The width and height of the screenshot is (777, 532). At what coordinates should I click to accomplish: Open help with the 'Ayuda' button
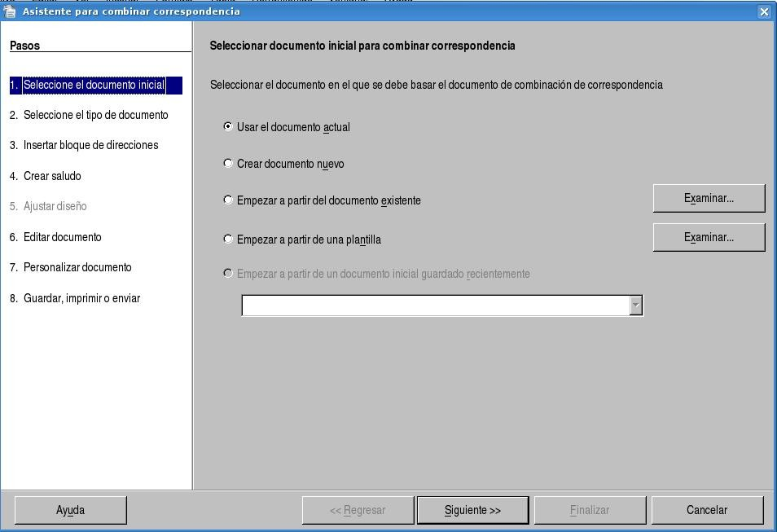point(70,510)
